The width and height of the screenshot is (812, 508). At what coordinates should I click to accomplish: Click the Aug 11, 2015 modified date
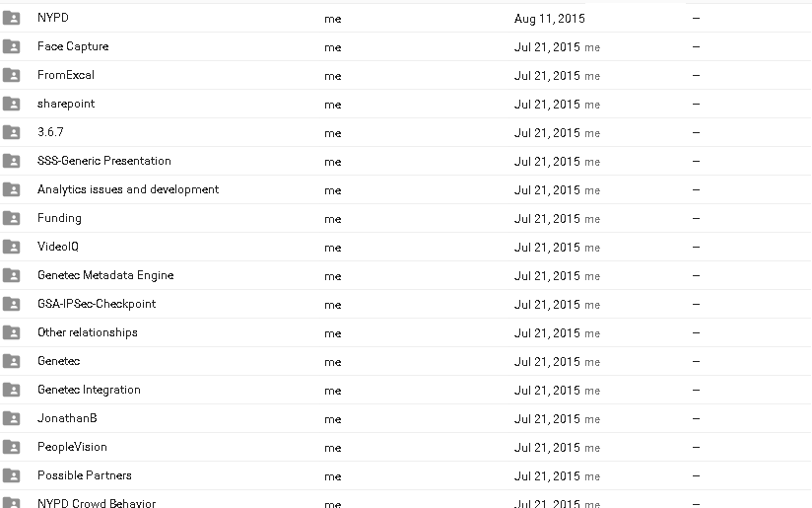(548, 19)
